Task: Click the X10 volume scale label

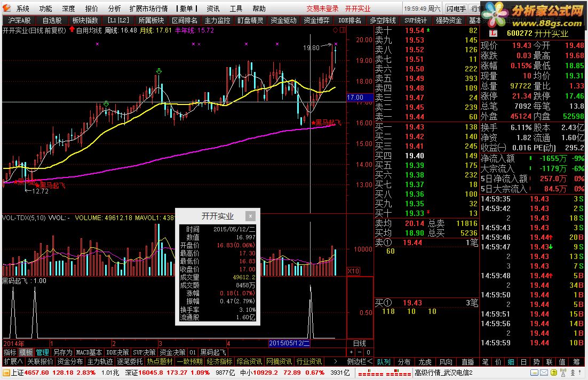Action: (x=353, y=271)
